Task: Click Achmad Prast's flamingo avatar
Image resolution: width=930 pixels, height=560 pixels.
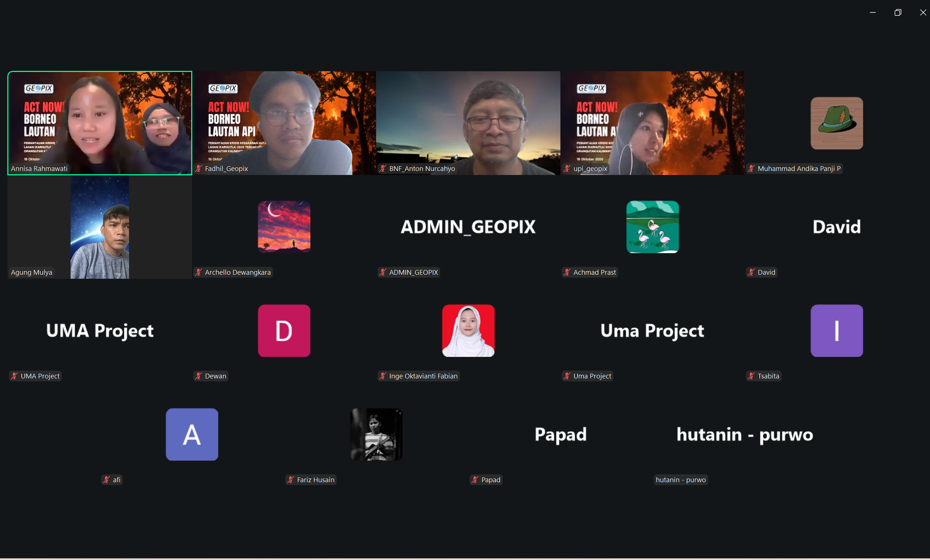Action: [x=652, y=227]
